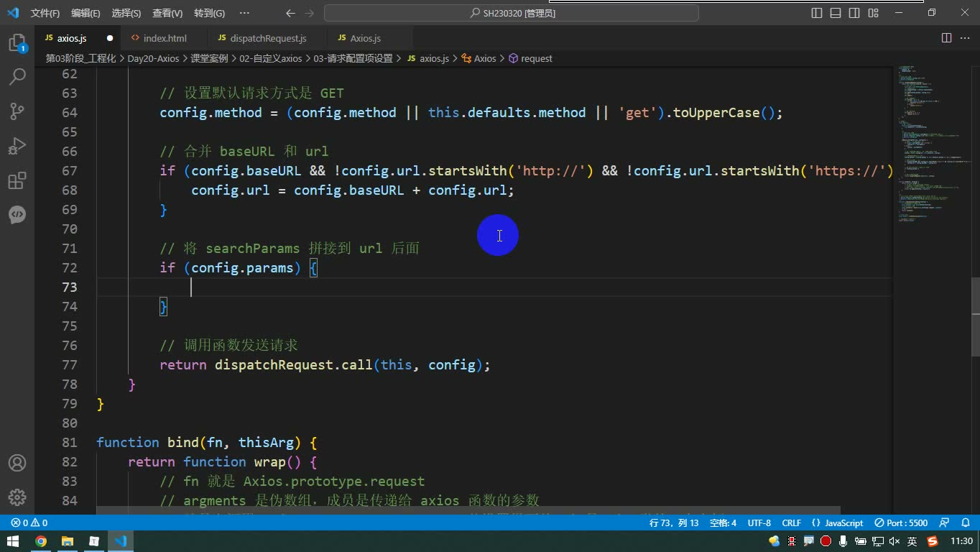Open Chrome from the Windows taskbar
The image size is (980, 552).
[41, 541]
